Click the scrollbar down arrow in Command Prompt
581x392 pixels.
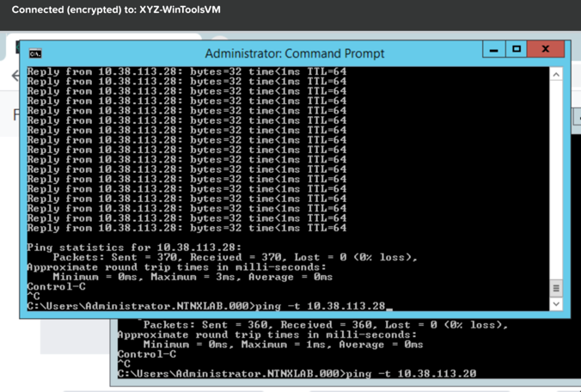click(556, 304)
